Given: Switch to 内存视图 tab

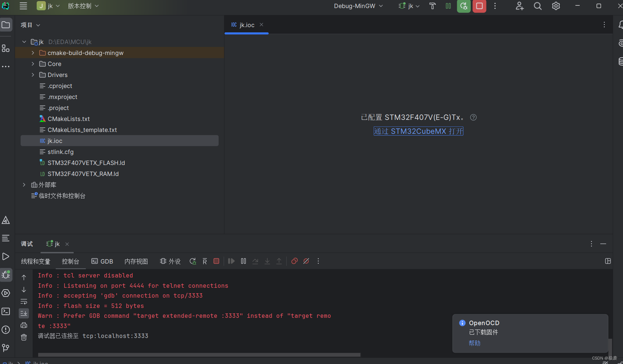Looking at the screenshot, I should pos(136,261).
